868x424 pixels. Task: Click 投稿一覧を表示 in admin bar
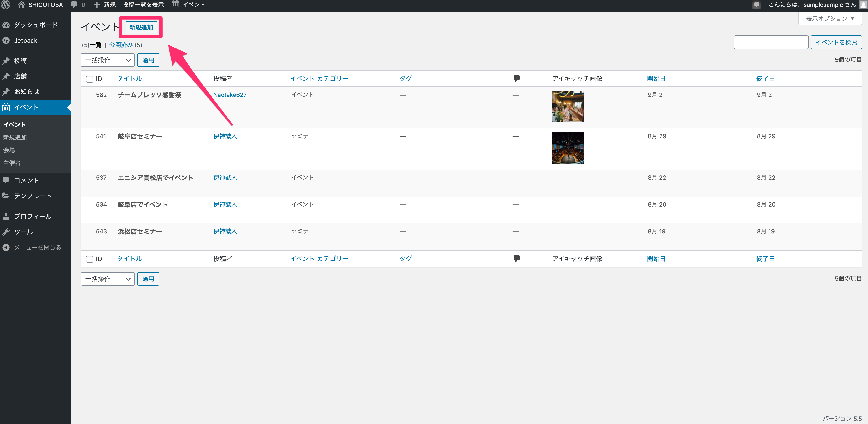point(143,5)
